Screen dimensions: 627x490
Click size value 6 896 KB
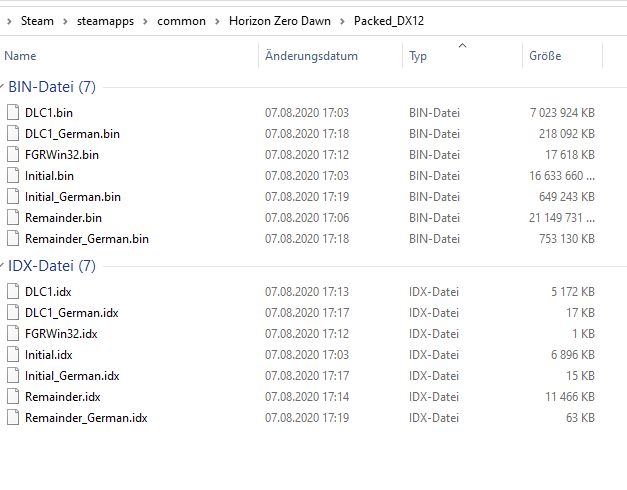pyautogui.click(x=573, y=355)
